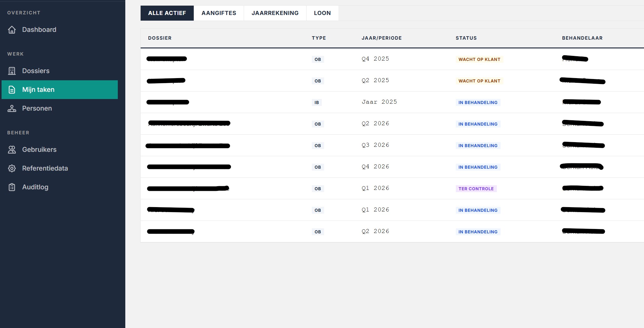This screenshot has height=328, width=644.
Task: Click the Jaar 2025 period cell
Action: tap(379, 102)
